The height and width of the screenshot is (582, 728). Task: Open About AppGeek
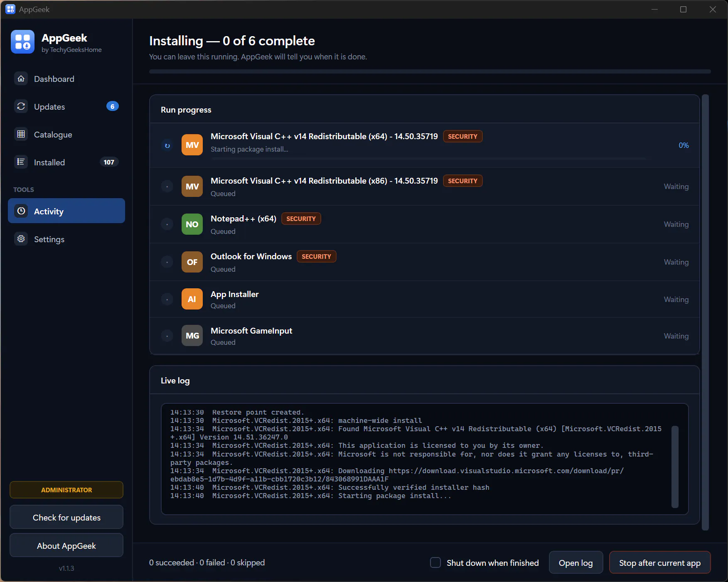click(x=66, y=545)
